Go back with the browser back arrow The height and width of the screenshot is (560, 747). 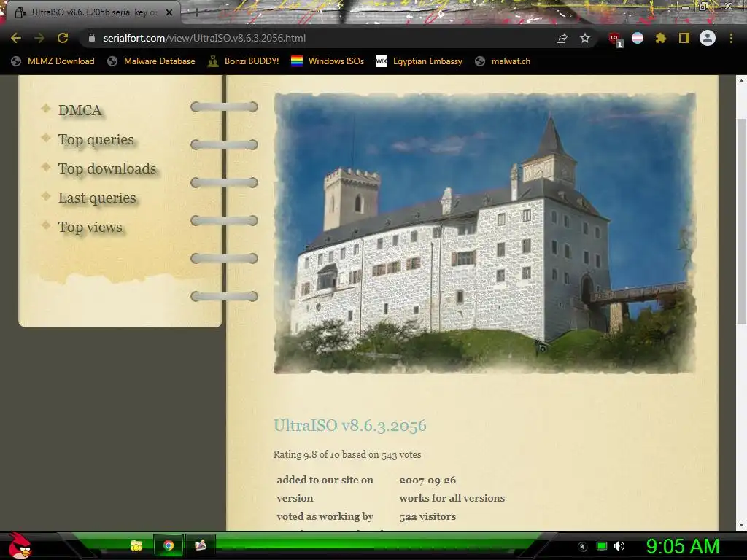(16, 38)
